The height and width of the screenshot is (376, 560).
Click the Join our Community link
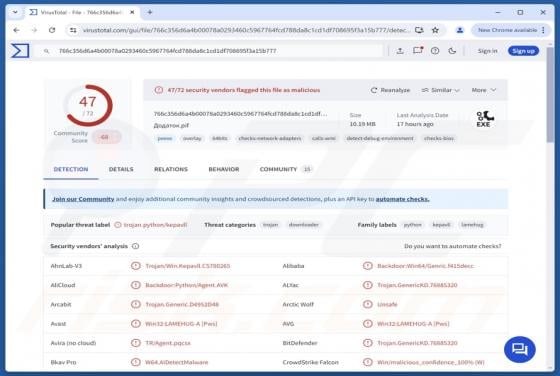[x=83, y=199]
